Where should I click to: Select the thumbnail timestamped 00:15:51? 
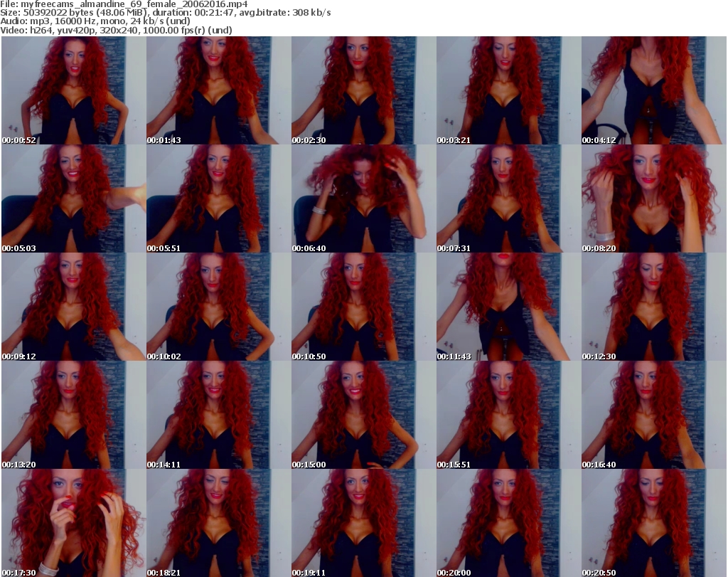508,415
